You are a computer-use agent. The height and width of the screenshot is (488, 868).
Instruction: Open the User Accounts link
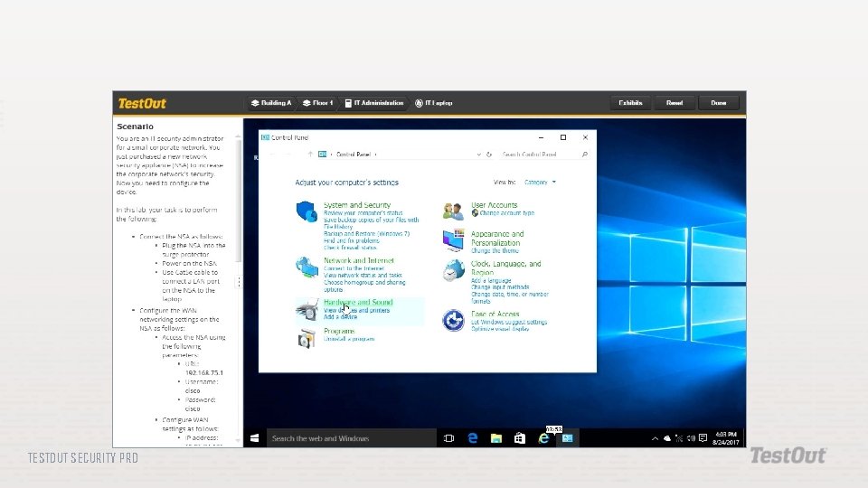pyautogui.click(x=495, y=205)
